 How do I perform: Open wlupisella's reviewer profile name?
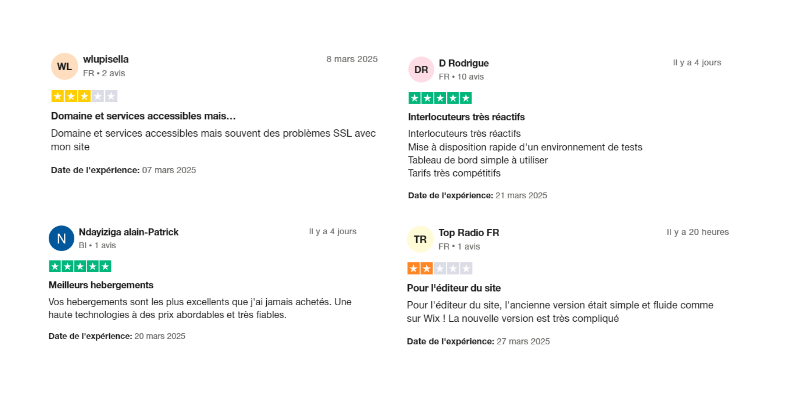click(x=105, y=59)
